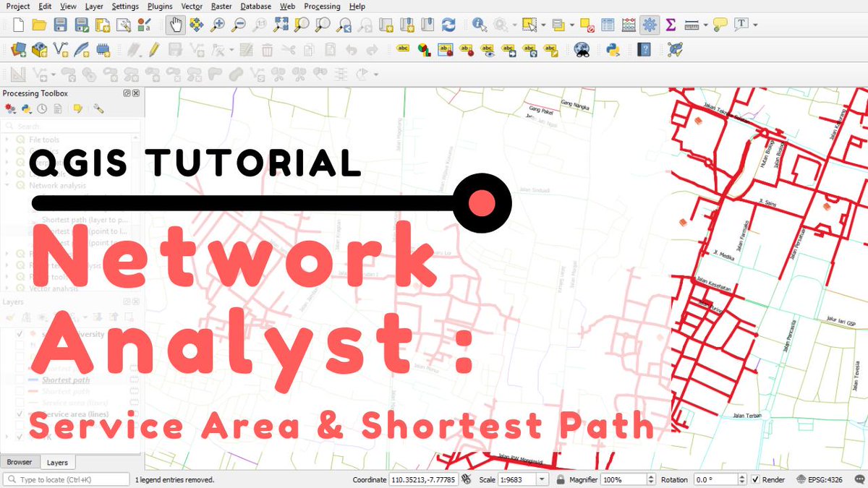Screen dimensions: 868x488
Task: Open the Vector menu
Action: point(192,6)
